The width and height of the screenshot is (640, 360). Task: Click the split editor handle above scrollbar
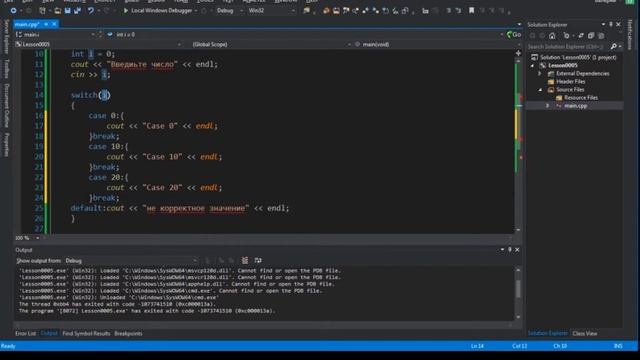pos(518,53)
